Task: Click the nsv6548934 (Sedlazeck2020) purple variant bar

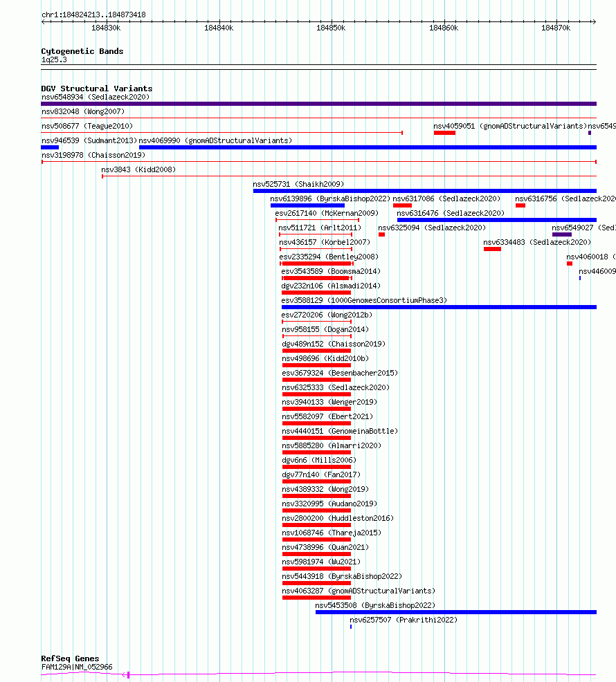Action: click(318, 104)
